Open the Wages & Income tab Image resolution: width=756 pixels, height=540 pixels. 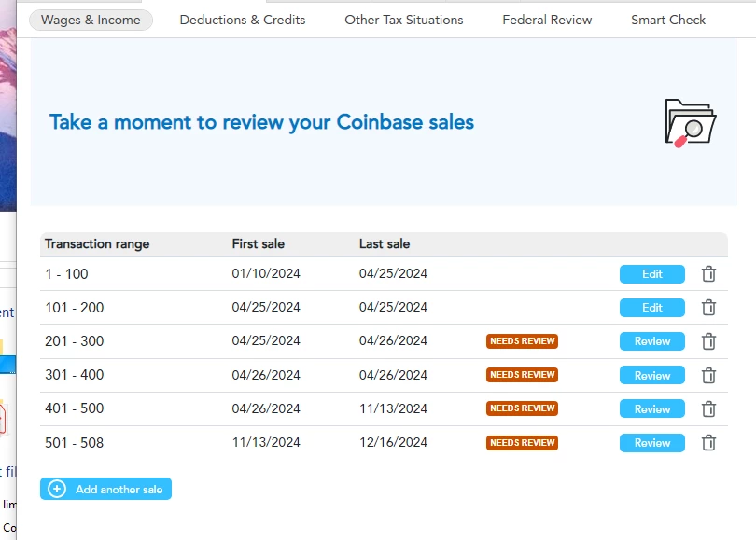click(91, 20)
